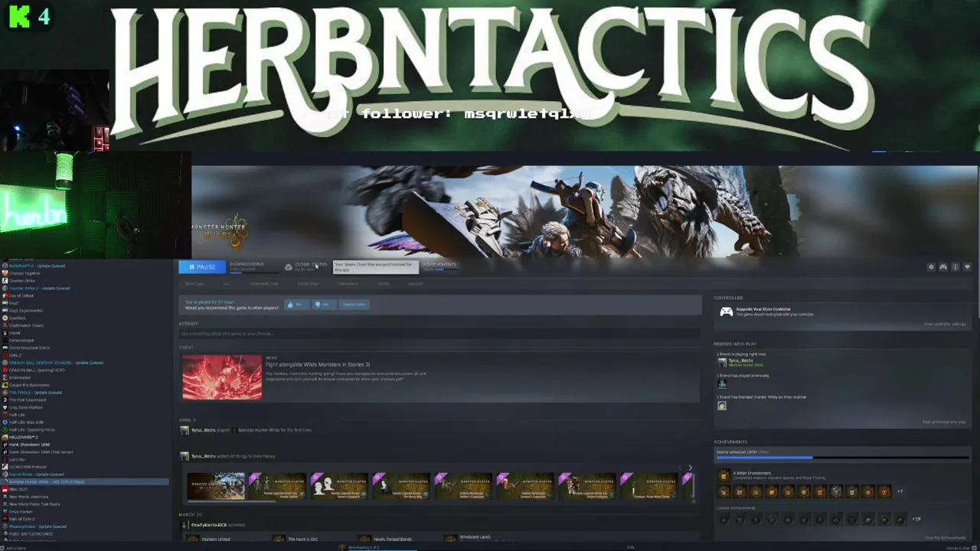Click Tyrus_Rechs name in April activity feed
Screen dimensions: 980x551
tap(203, 430)
